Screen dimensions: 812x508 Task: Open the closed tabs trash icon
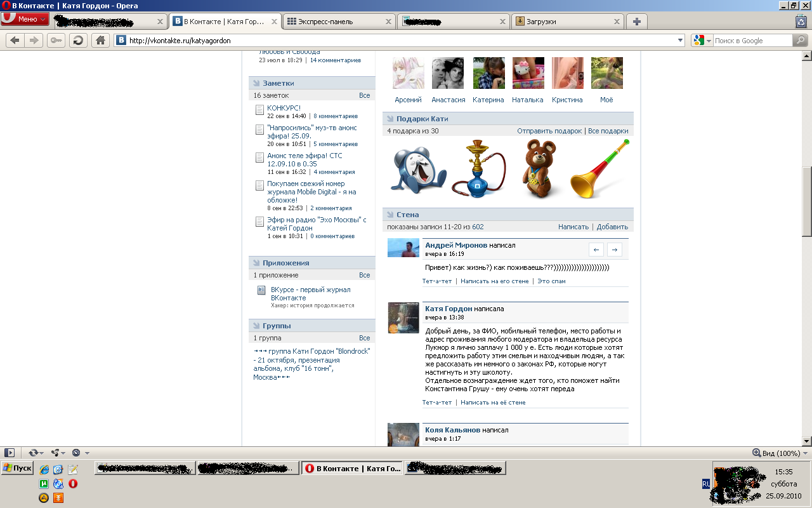(x=801, y=22)
